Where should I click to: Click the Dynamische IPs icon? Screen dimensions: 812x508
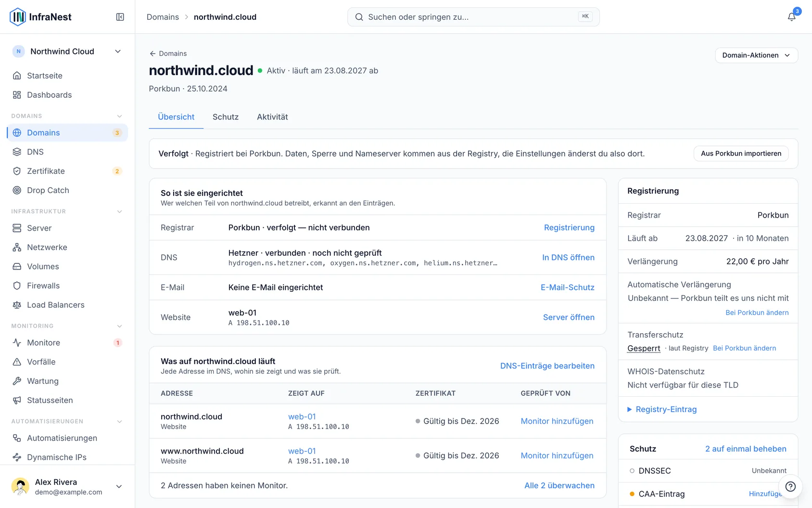[x=17, y=457]
